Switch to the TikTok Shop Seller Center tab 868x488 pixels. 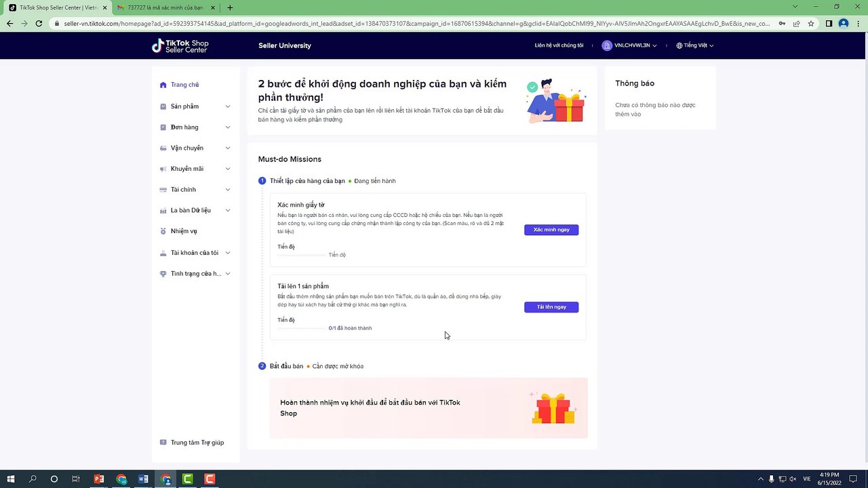tap(57, 7)
